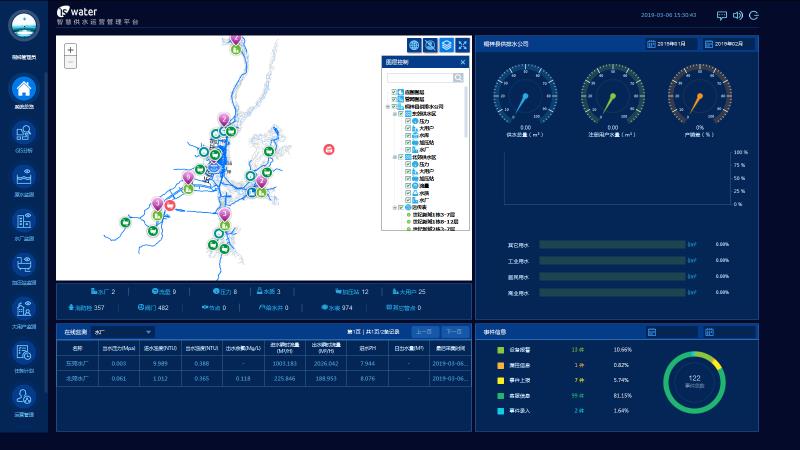Click the 压力 8 counter icon

coord(216,291)
